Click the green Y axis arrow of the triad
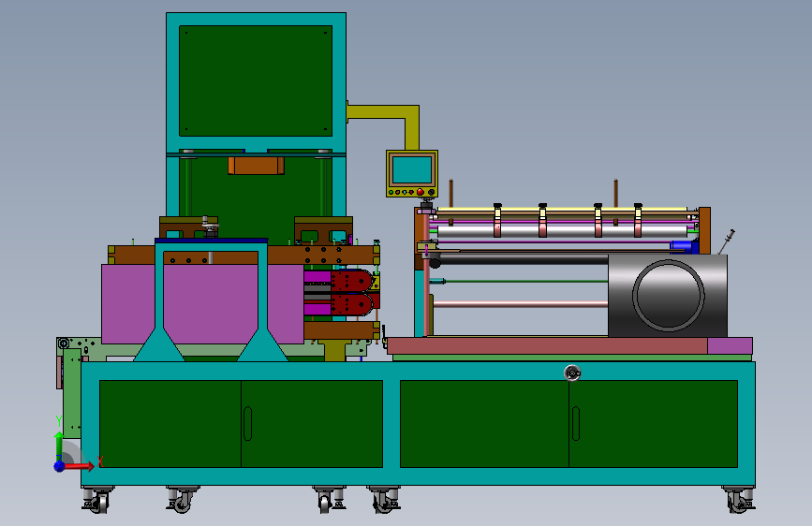 click(59, 445)
